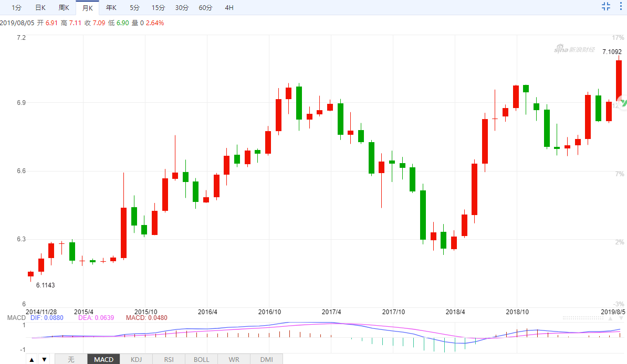
Task: Select the KDJ indicator button
Action: point(137,359)
